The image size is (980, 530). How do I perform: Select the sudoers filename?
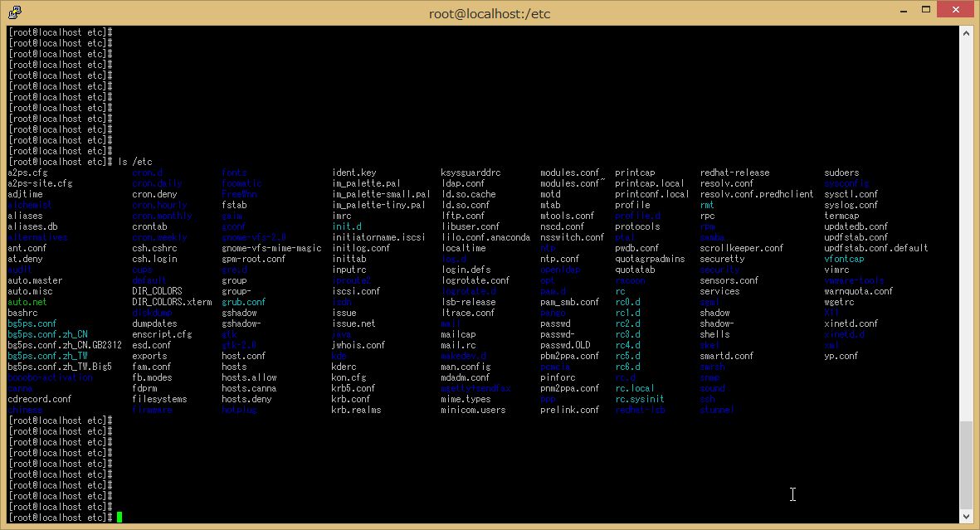[841, 173]
